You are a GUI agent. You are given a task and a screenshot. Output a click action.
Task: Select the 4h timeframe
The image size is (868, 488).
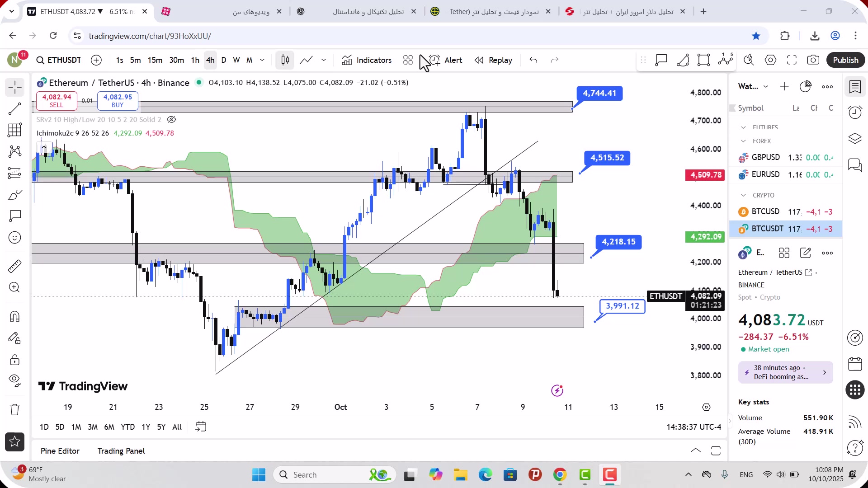click(210, 60)
